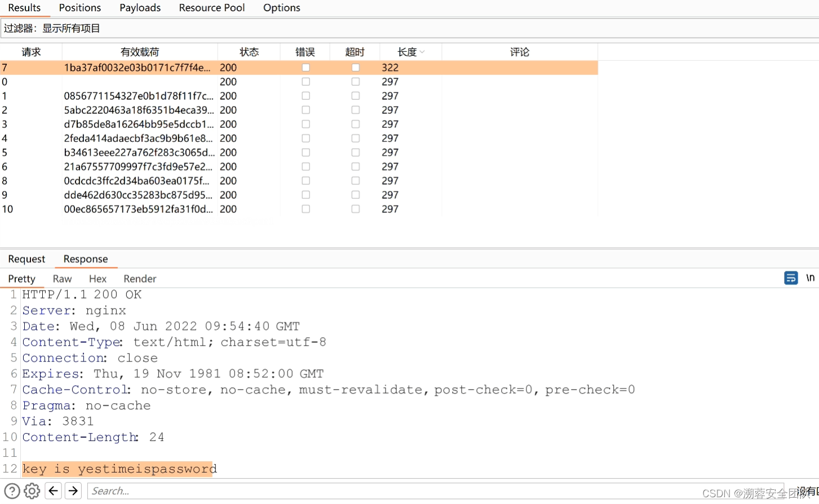
Task: Click the Expires header line in response
Action: (x=173, y=374)
